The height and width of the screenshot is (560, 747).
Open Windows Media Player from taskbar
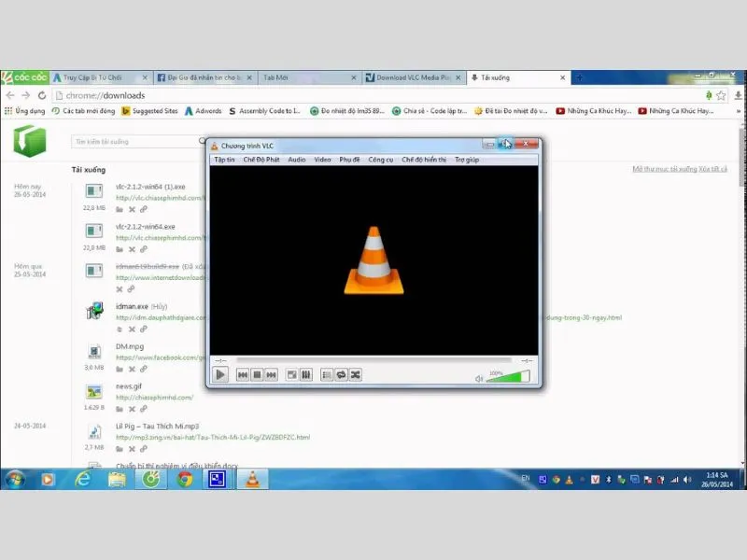pyautogui.click(x=48, y=479)
